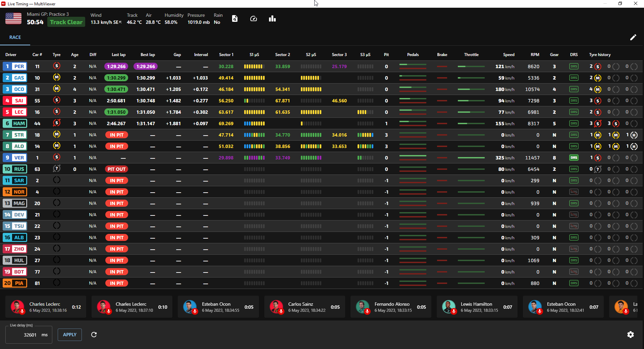Play Lewis Hamilton team radio clip
644x349 pixels.
tap(449, 307)
